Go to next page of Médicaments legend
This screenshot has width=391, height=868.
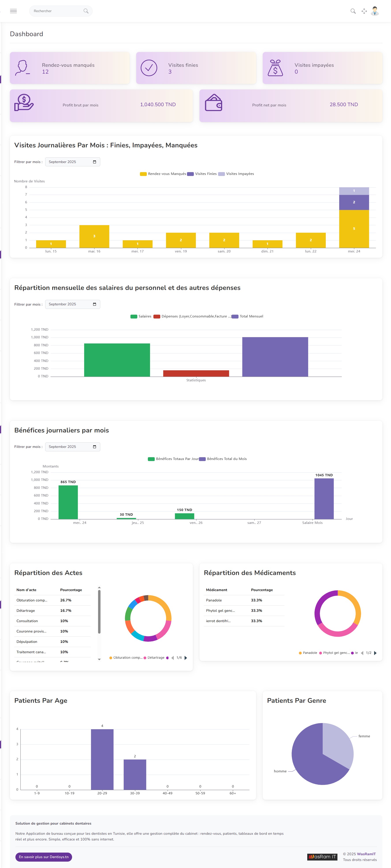[375, 653]
